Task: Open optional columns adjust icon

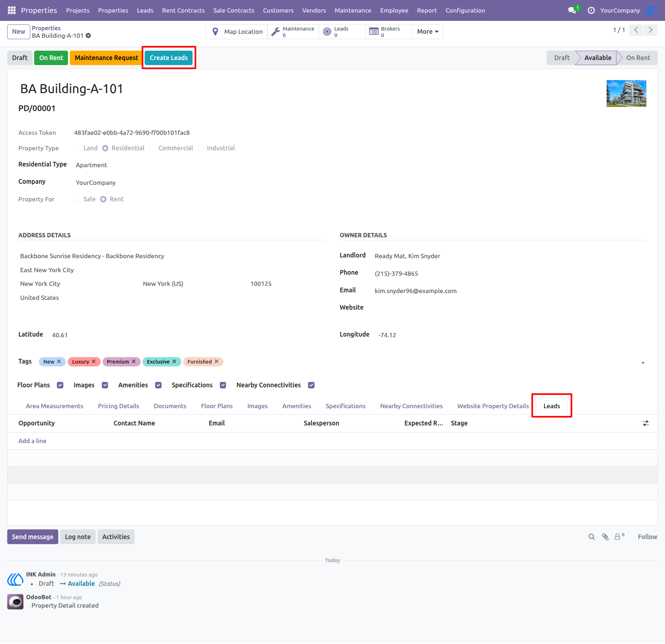Action: click(x=646, y=424)
